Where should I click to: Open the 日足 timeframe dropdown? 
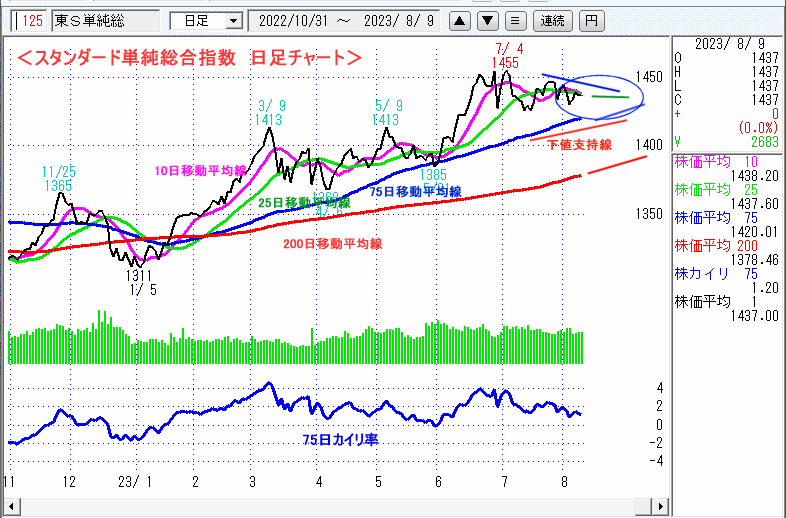click(x=206, y=20)
